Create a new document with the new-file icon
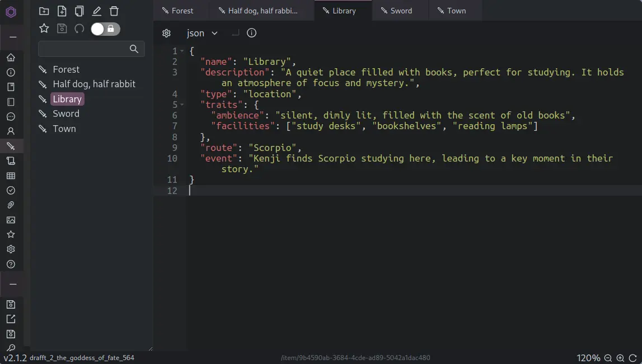 tap(62, 11)
